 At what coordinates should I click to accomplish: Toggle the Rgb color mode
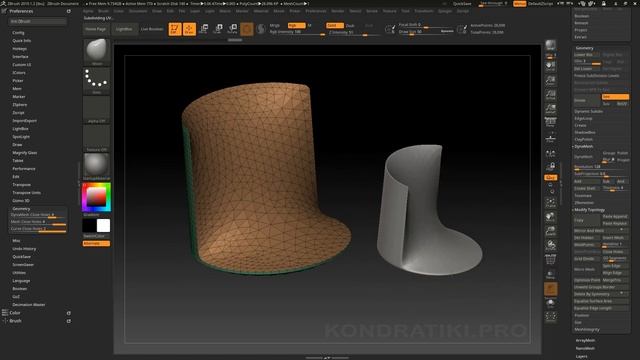[x=296, y=25]
